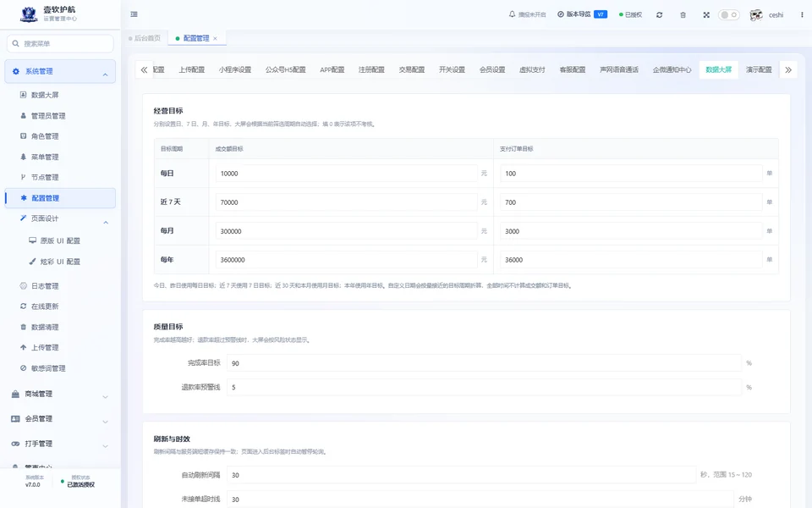Image resolution: width=812 pixels, height=508 pixels.
Task: Click the 壹软护航 logo
Action: click(29, 14)
